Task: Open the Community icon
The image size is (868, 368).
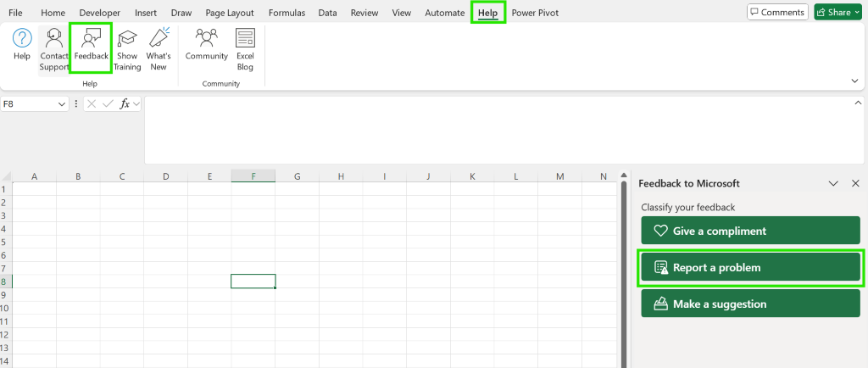Action: tap(207, 45)
